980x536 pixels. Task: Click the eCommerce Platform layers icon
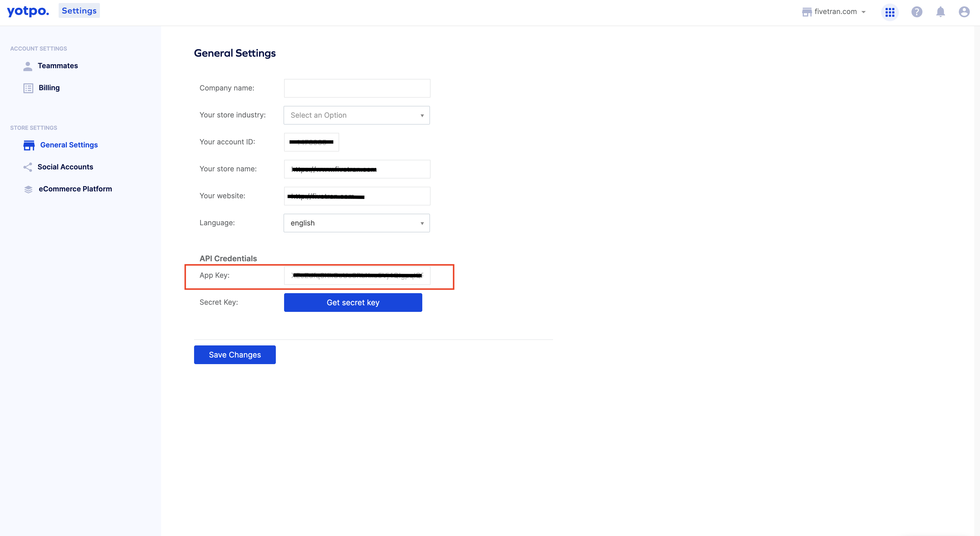click(28, 189)
